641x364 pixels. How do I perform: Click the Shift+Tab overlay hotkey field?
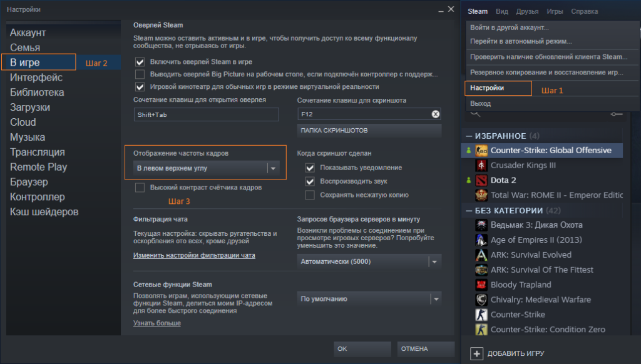click(x=206, y=115)
